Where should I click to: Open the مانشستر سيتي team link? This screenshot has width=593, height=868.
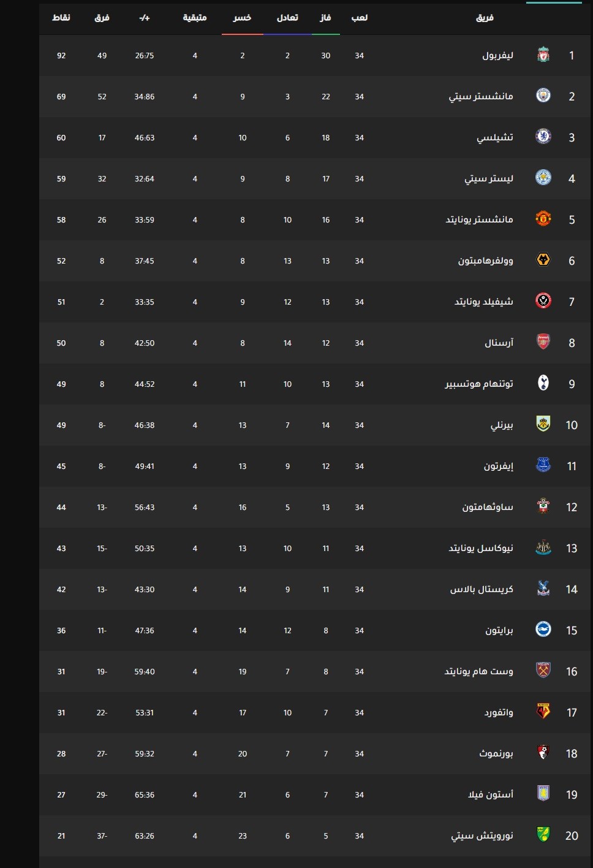(481, 96)
